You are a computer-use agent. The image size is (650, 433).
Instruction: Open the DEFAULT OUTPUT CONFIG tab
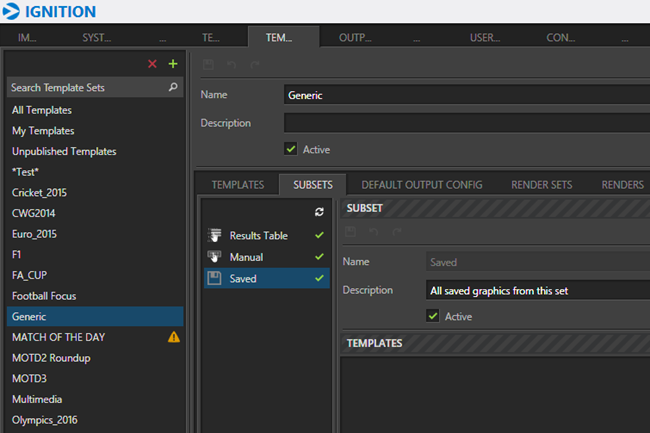click(422, 185)
